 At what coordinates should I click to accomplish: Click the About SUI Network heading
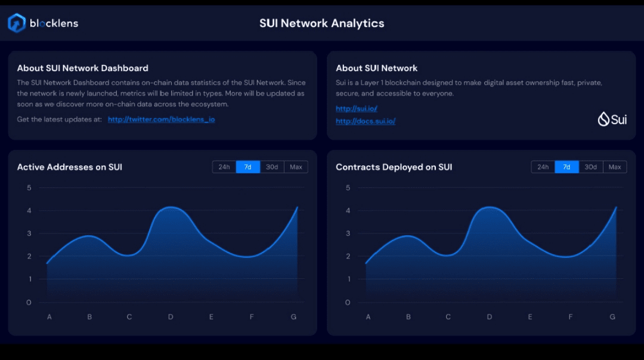coord(377,68)
